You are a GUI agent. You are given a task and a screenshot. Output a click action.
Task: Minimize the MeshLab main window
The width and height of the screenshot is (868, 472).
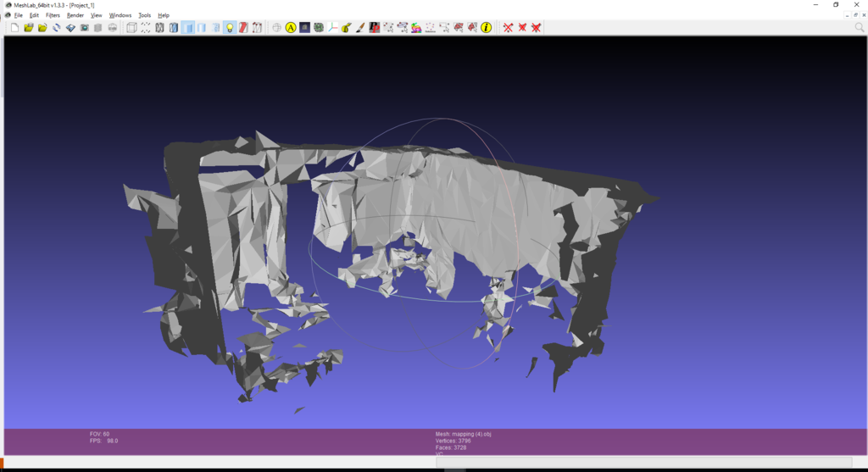click(x=815, y=4)
